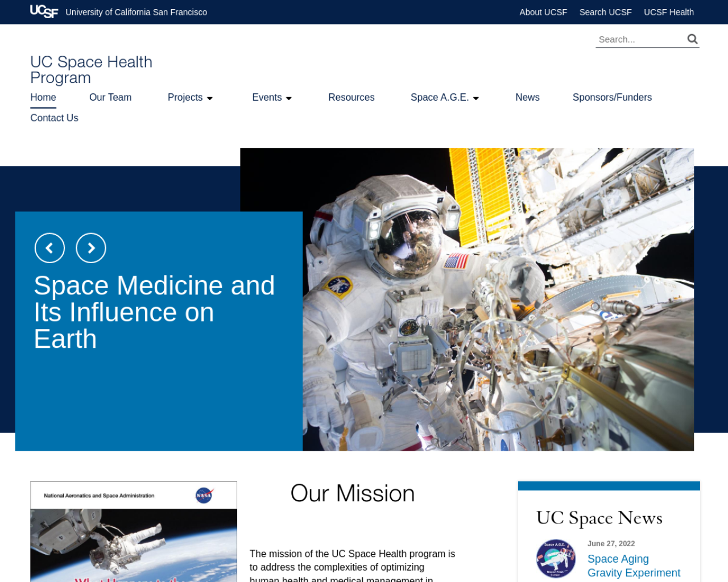Open the Space A.G.E. mission patch thumbnail
Image resolution: width=728 pixels, height=582 pixels.
point(556,559)
